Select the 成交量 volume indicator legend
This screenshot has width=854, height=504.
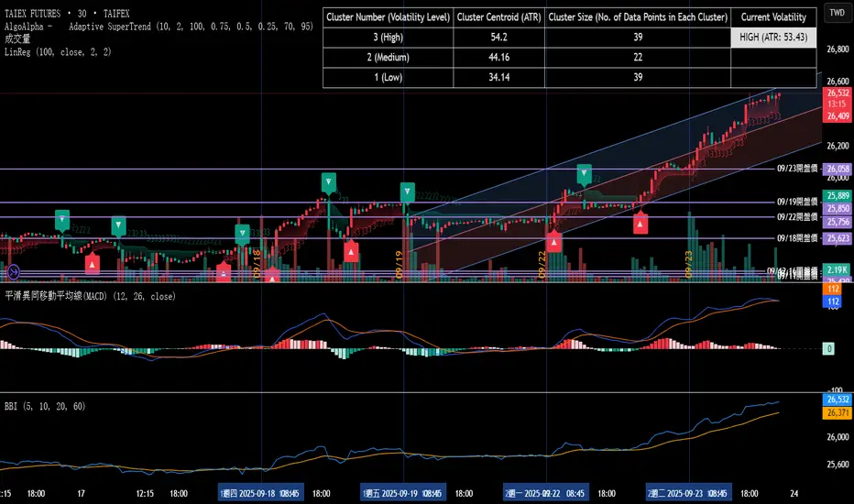[x=17, y=38]
